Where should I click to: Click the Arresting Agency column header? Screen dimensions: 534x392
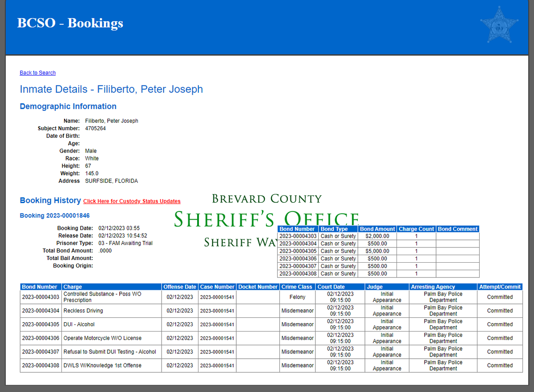coord(443,287)
